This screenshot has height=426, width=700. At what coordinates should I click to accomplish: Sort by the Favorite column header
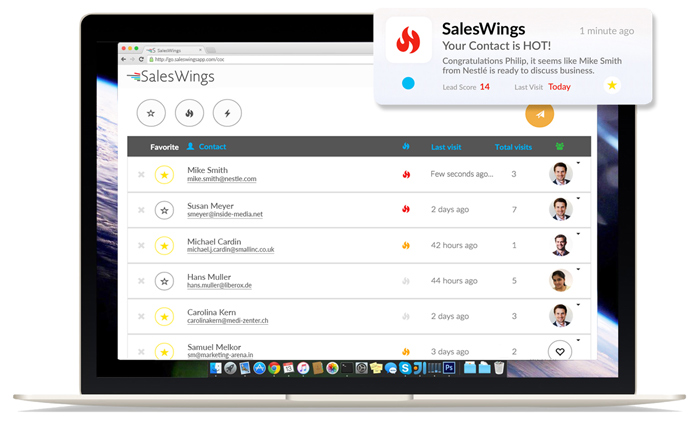(164, 147)
